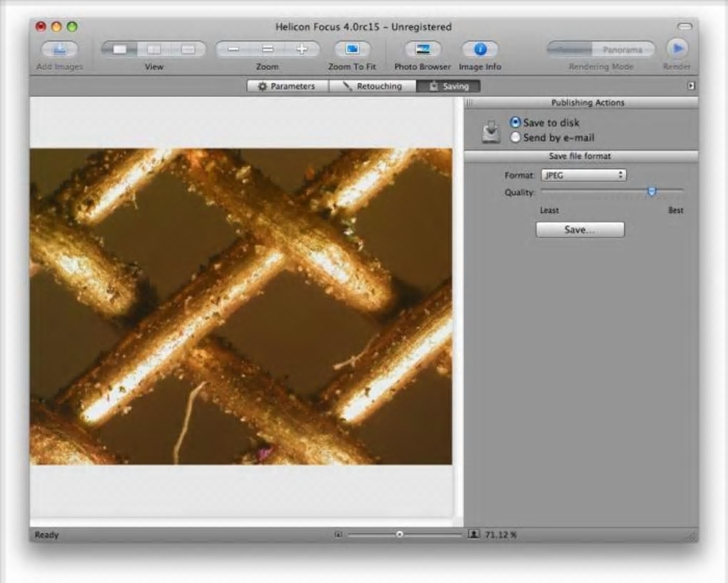Switch to the first View layout mode

pyautogui.click(x=120, y=50)
